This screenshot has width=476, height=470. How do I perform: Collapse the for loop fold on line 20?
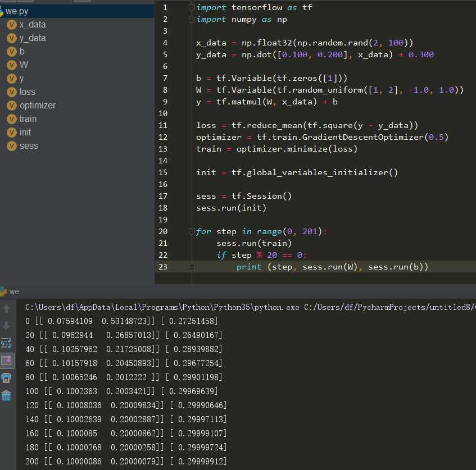[x=192, y=231]
